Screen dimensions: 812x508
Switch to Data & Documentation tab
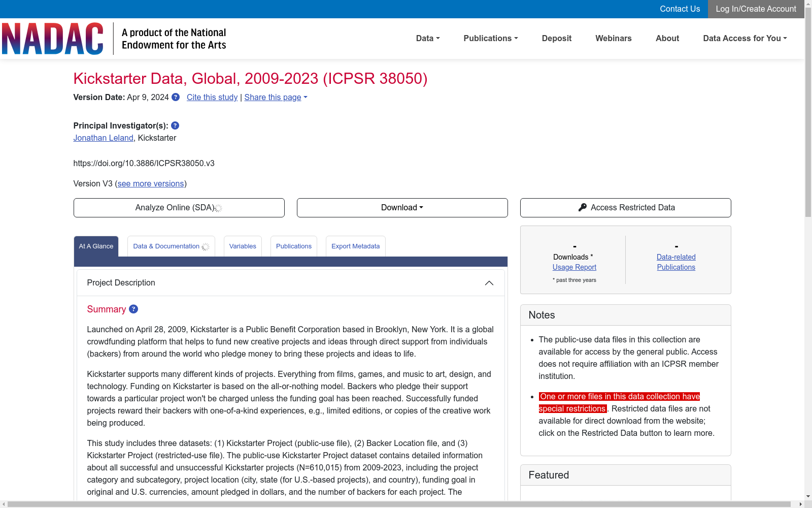tap(171, 246)
